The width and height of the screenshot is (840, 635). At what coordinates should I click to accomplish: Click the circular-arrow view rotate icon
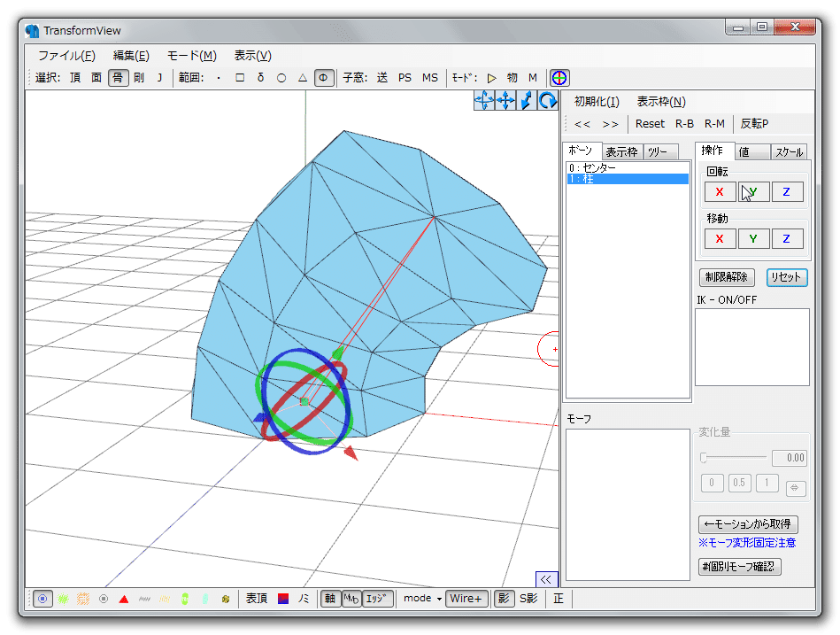tap(548, 100)
